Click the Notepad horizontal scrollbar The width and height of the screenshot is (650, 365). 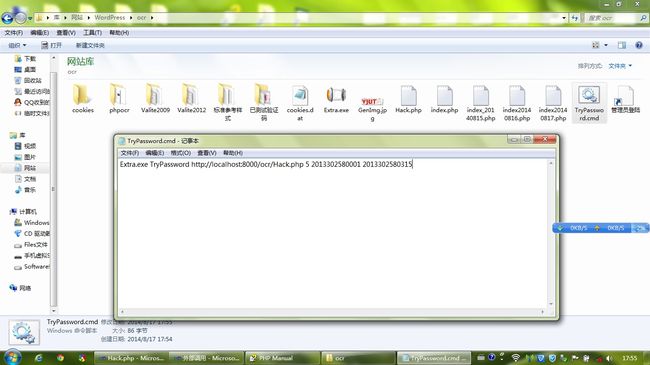point(332,311)
